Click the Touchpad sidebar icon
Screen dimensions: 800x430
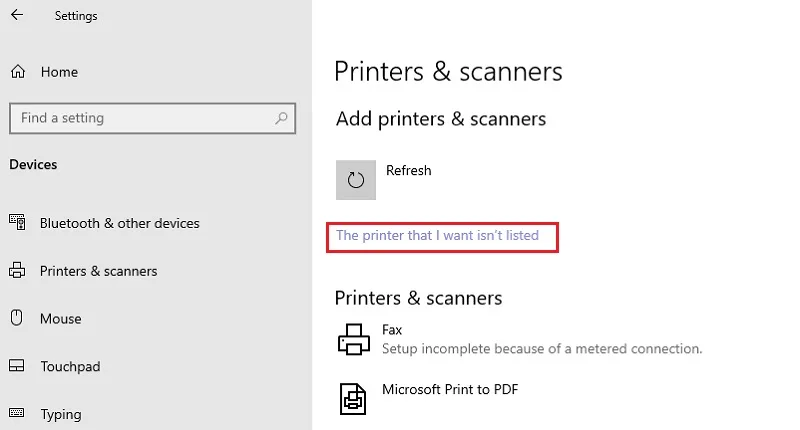point(16,366)
